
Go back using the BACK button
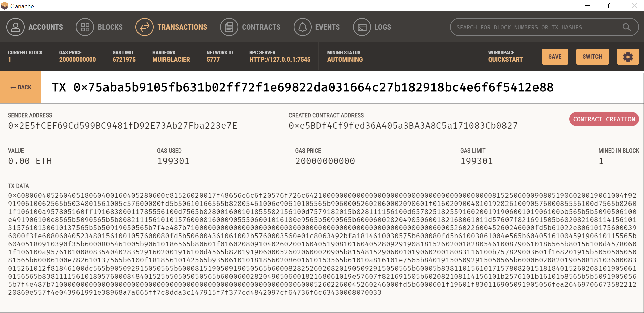point(21,87)
